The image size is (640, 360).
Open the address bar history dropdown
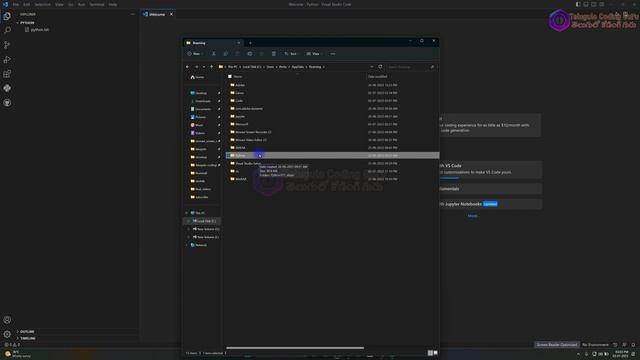coord(372,67)
